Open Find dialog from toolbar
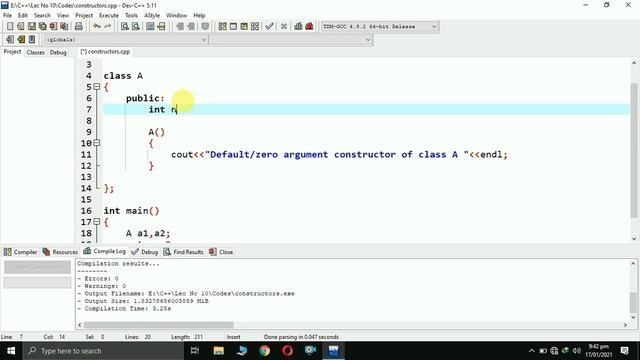The width and height of the screenshot is (640, 360). click(125, 27)
